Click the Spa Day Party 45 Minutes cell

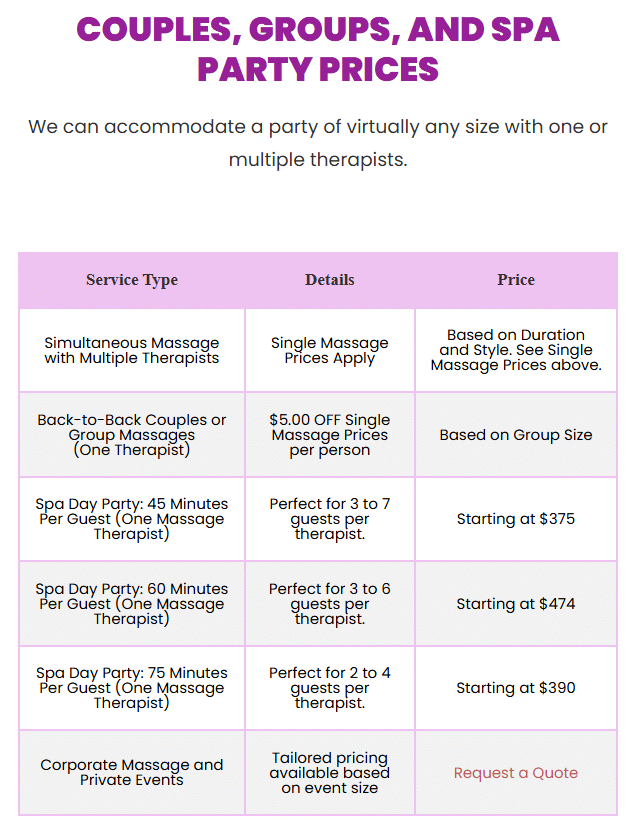pos(132,519)
